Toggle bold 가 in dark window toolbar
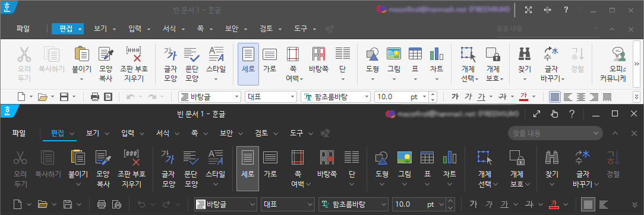 (473, 204)
